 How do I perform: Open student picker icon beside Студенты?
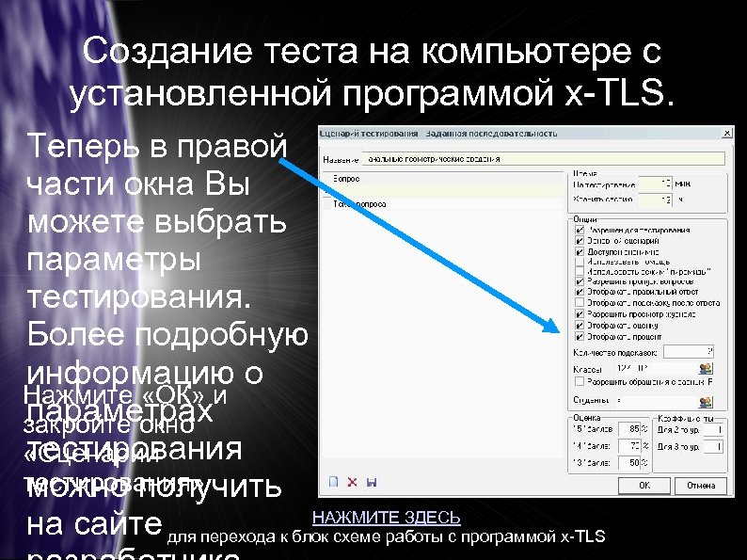pos(706,401)
